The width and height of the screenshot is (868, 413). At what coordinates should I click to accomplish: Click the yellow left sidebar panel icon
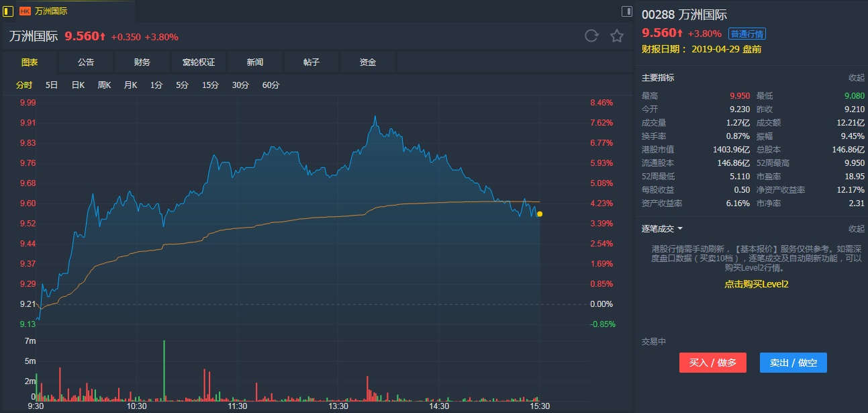click(8, 11)
